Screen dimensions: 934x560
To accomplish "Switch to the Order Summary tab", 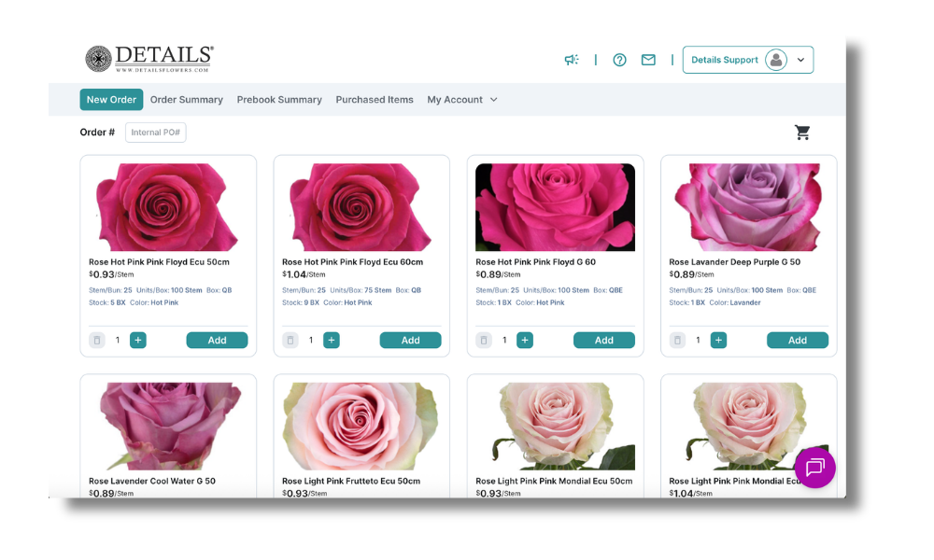I will click(187, 100).
